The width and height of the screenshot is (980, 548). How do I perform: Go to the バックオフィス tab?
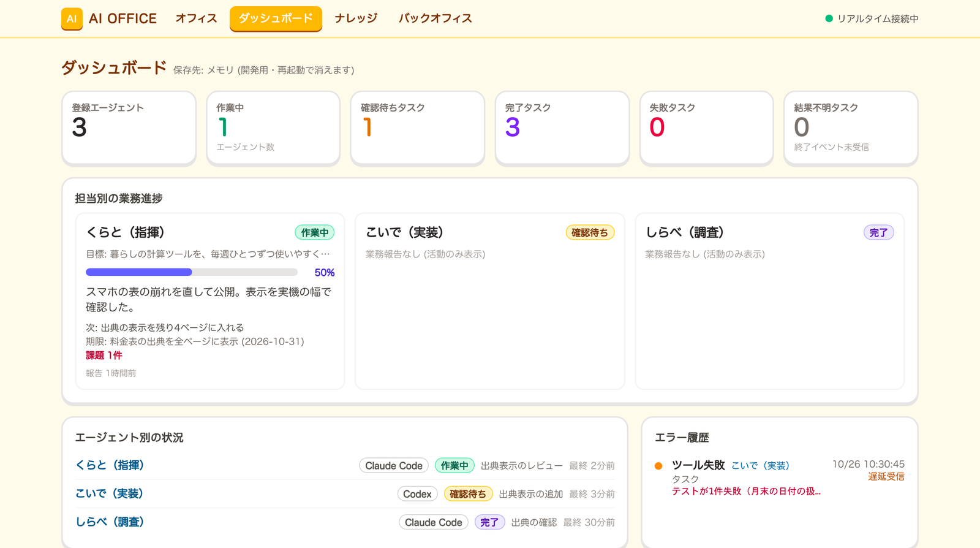click(435, 18)
